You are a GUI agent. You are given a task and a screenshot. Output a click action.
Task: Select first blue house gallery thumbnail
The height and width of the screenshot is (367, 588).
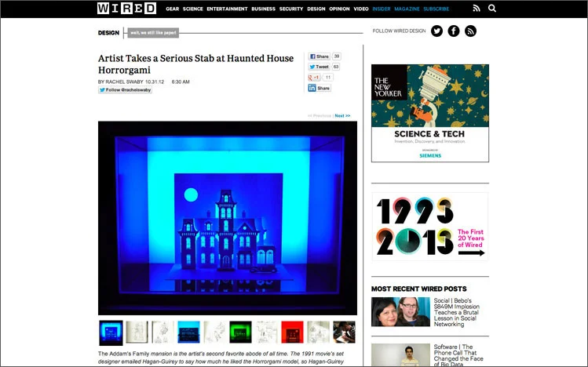(111, 332)
